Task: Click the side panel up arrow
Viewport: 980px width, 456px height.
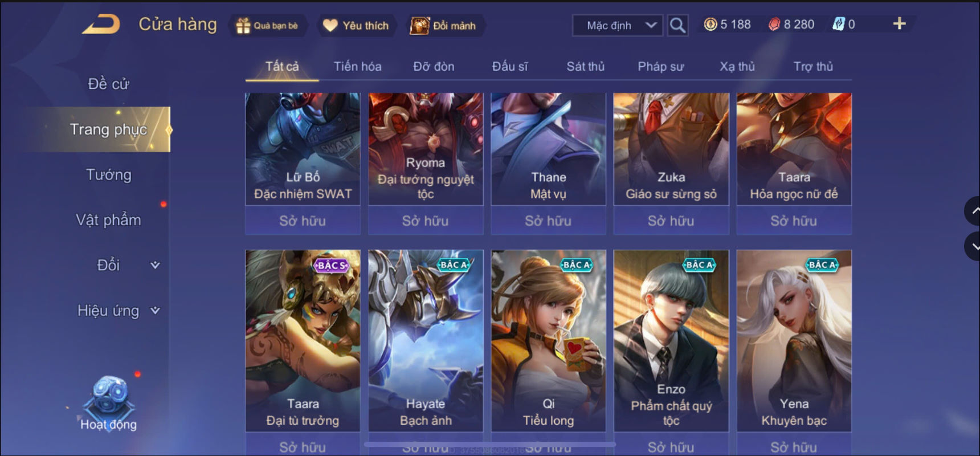Action: pyautogui.click(x=973, y=211)
